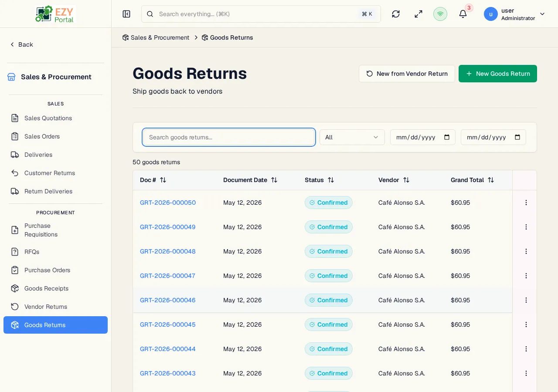Click the magnifier icon in global search
This screenshot has height=392, width=558.
pyautogui.click(x=150, y=14)
